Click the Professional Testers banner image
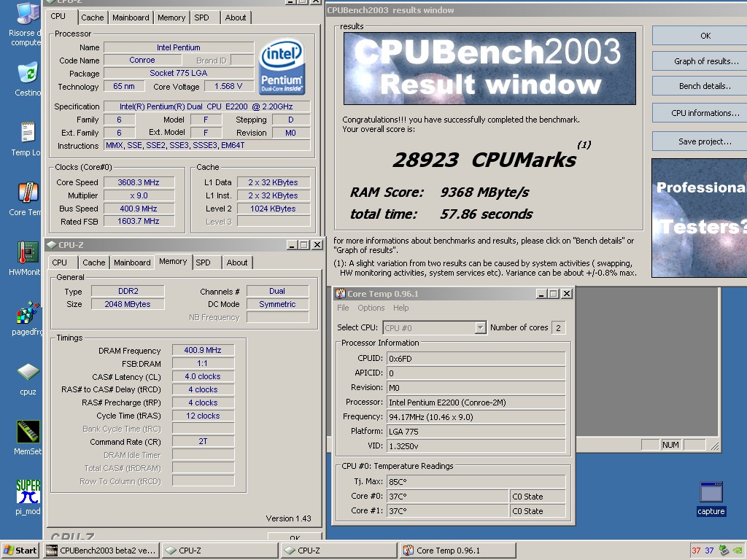 point(700,217)
